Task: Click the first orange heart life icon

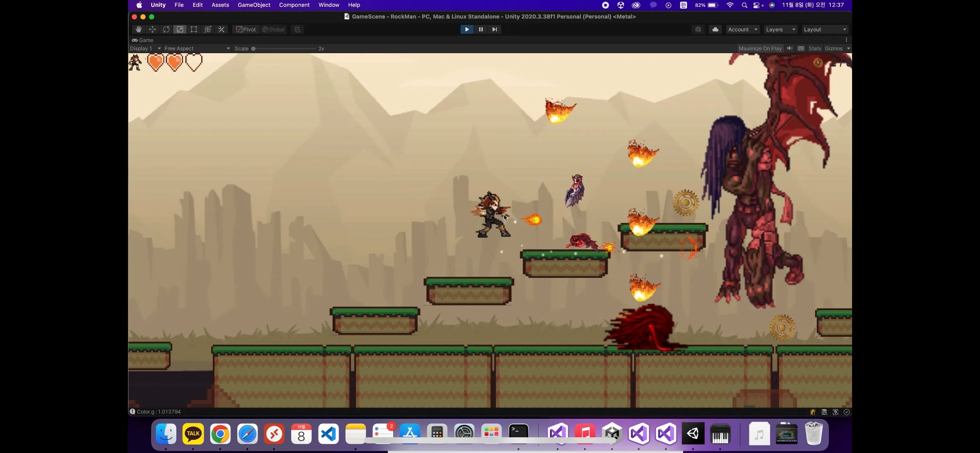Action: coord(155,62)
